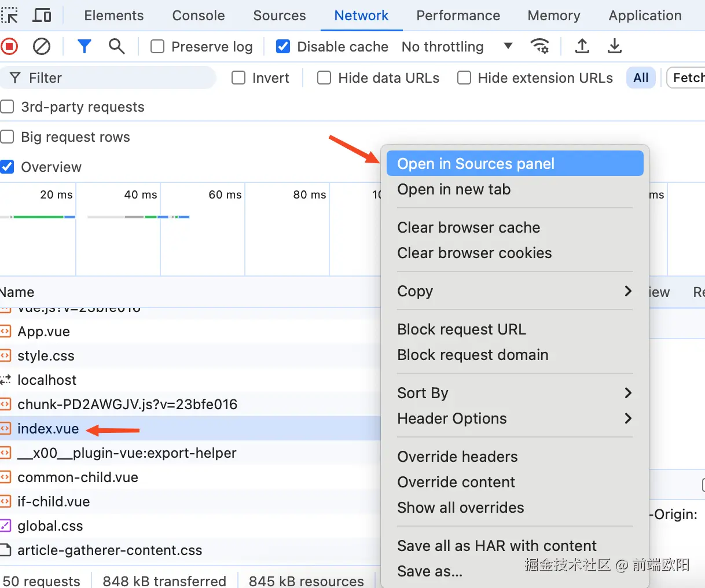The height and width of the screenshot is (588, 705).
Task: Select the common-child.vue request
Action: [x=78, y=477]
